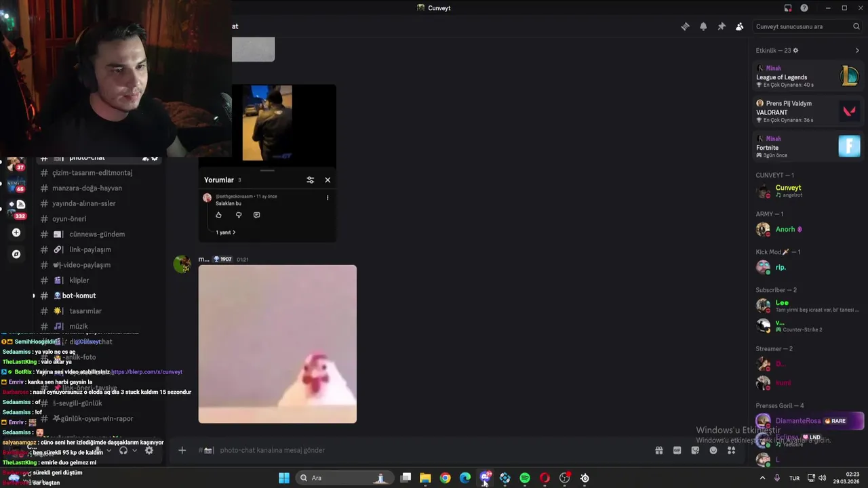Open Etkinlik settings gear icon

(795, 51)
